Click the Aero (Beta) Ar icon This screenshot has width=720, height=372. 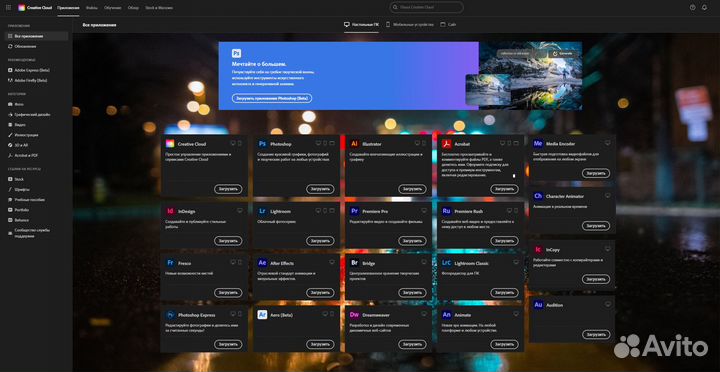click(x=263, y=315)
